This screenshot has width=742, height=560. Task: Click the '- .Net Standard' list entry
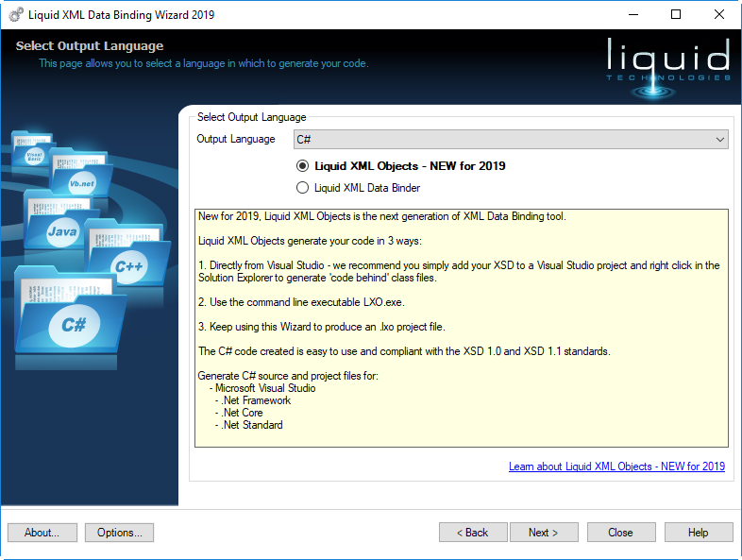point(248,425)
